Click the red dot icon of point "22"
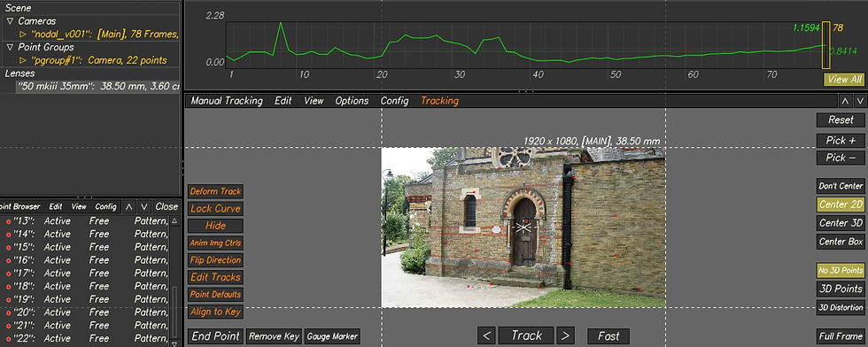This screenshot has width=868, height=347. [8, 339]
